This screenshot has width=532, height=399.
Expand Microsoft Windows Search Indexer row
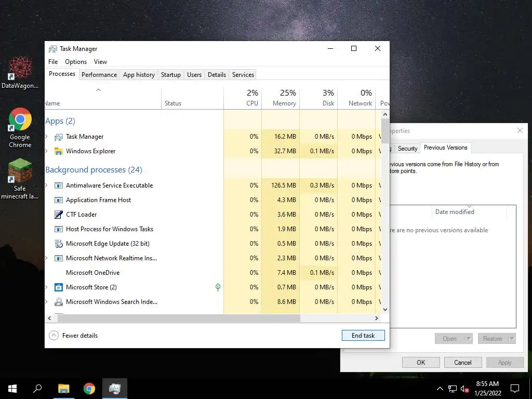point(47,302)
